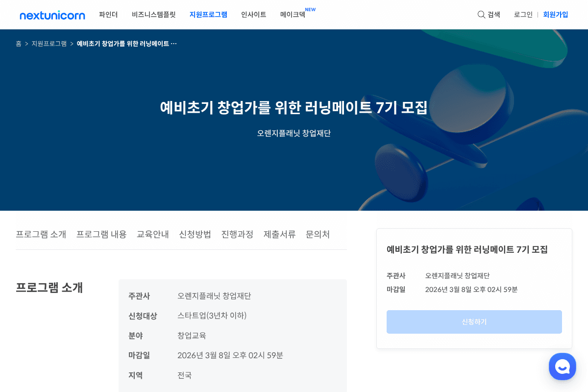
Task: Go to 홈 breadcrumb
Action: point(19,44)
